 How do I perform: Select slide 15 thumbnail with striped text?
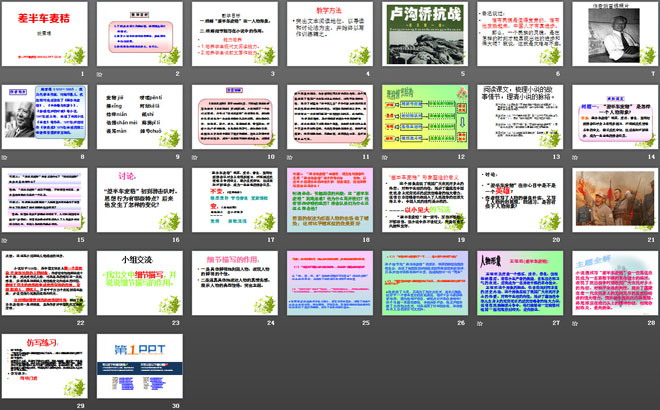(45, 200)
